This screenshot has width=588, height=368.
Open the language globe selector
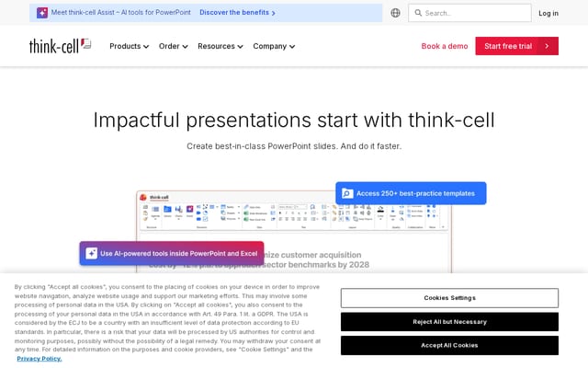click(395, 13)
